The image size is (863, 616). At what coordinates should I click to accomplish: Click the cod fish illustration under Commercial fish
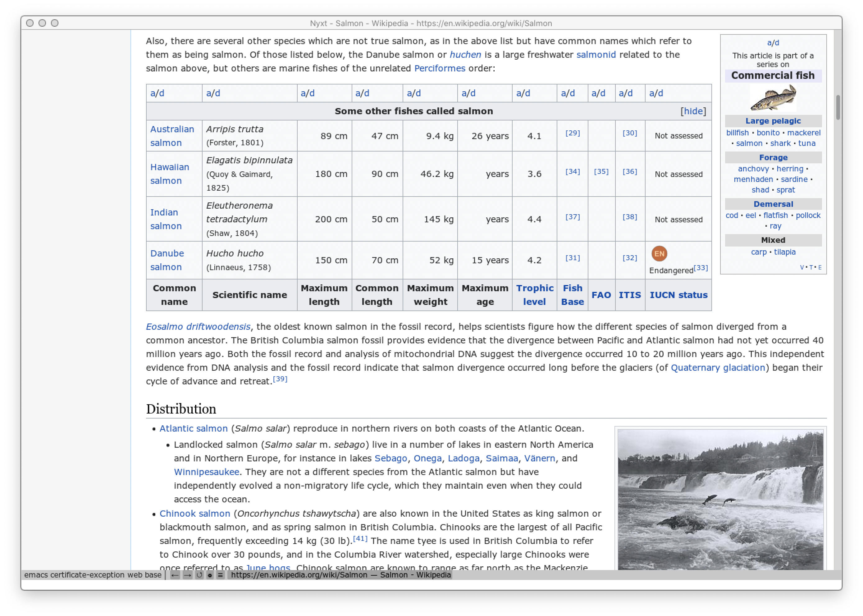773,98
